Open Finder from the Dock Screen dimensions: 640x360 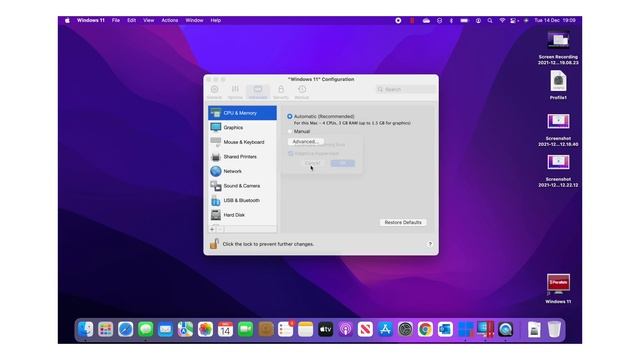(86, 329)
